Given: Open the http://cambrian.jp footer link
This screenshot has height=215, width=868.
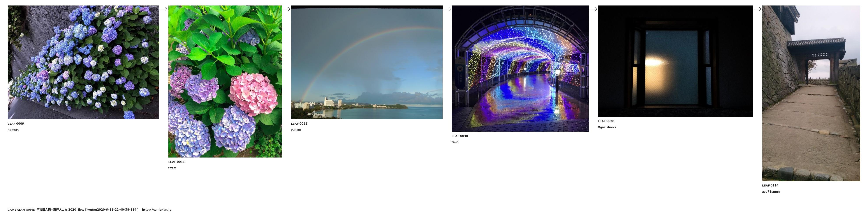Looking at the screenshot, I should pos(156,210).
